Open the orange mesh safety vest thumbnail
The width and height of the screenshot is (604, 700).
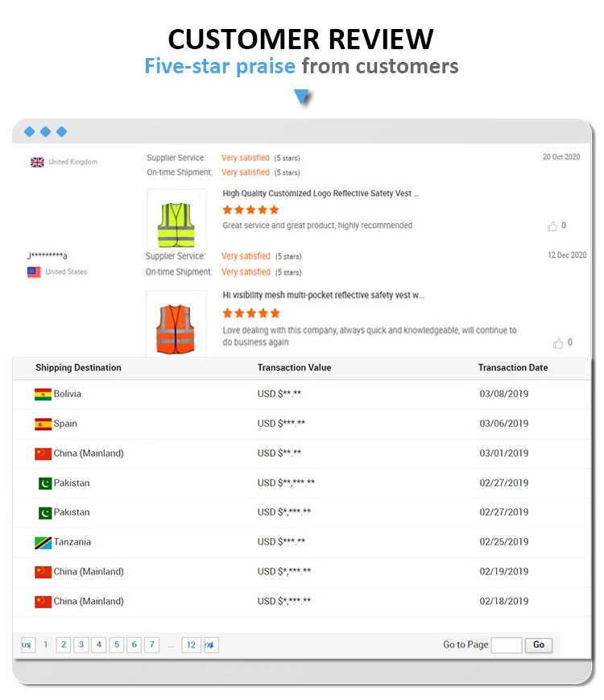coord(176,324)
